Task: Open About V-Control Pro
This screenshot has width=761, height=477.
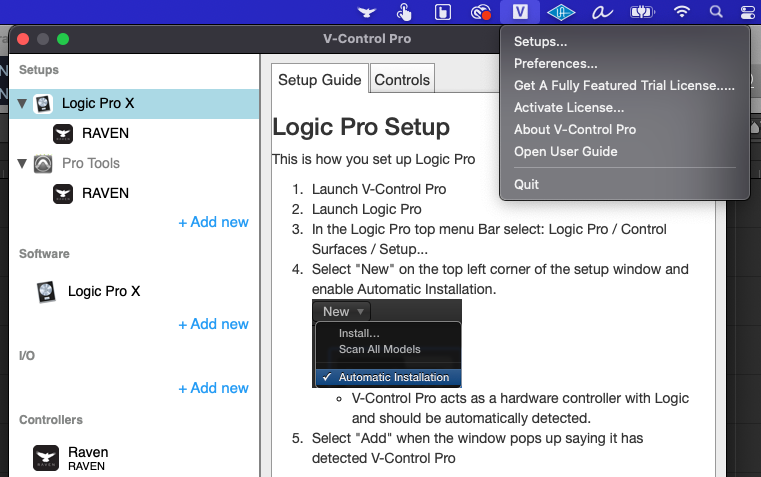Action: tap(575, 130)
